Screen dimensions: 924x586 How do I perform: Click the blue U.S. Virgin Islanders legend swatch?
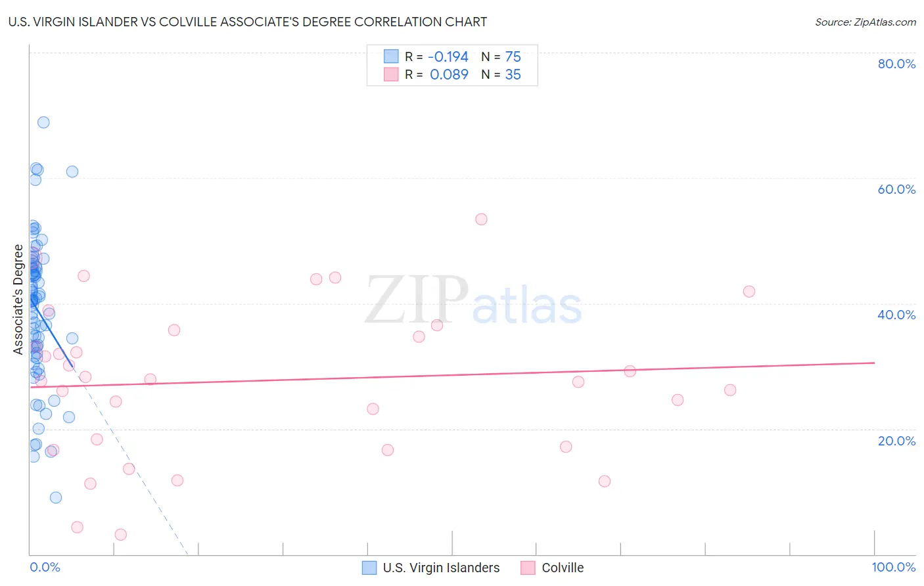click(369, 568)
